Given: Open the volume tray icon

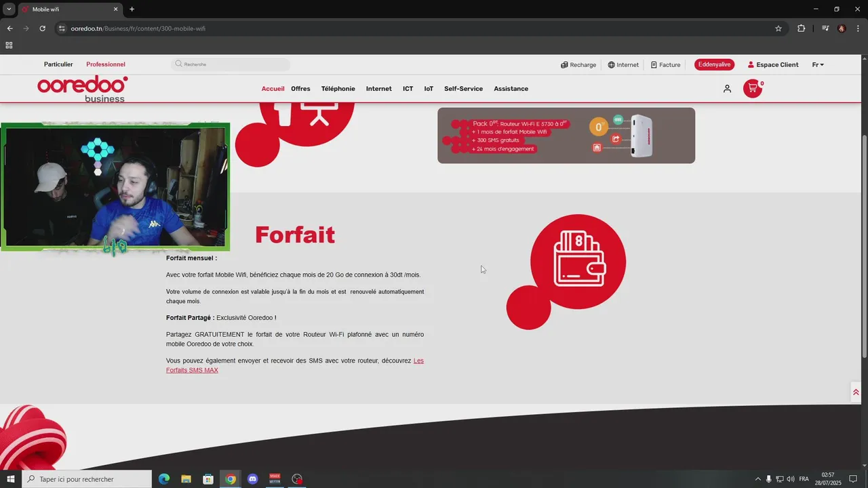Looking at the screenshot, I should tap(790, 479).
